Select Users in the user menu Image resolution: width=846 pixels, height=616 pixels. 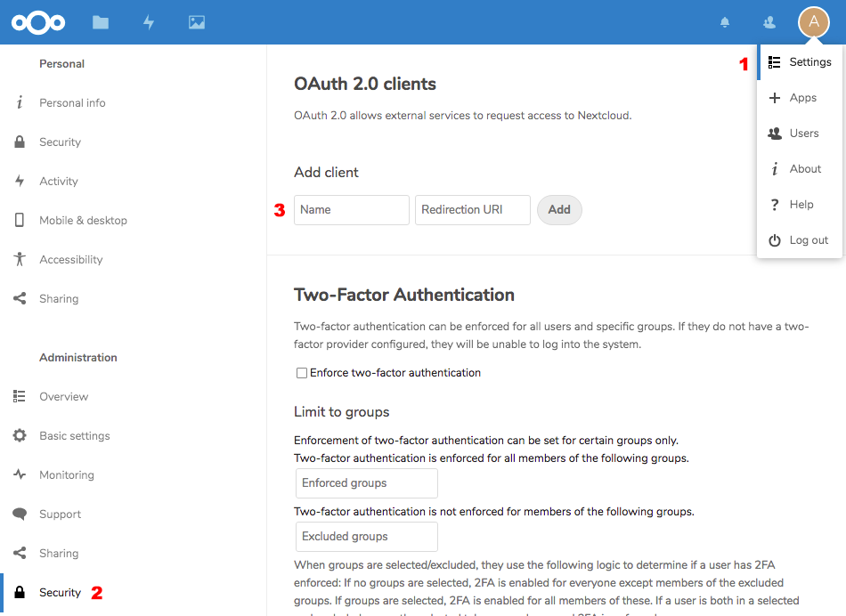point(802,133)
